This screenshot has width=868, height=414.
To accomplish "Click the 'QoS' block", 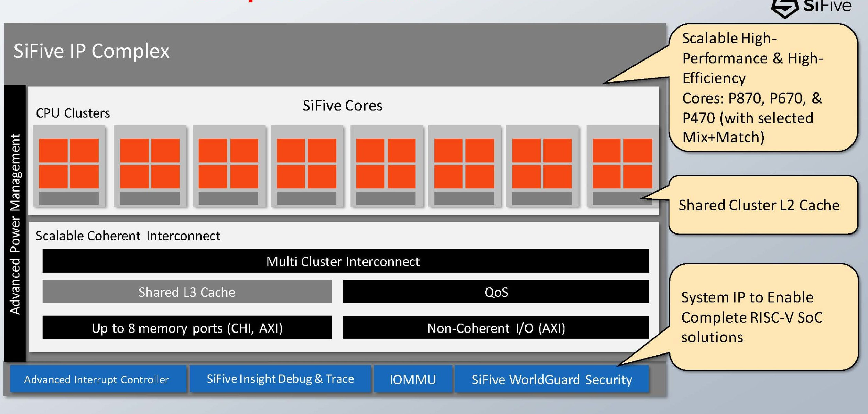I will [x=496, y=292].
